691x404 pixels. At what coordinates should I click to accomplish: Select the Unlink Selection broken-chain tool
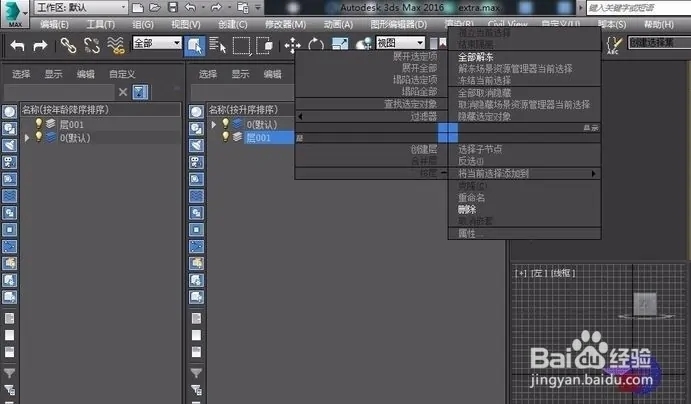[92, 45]
